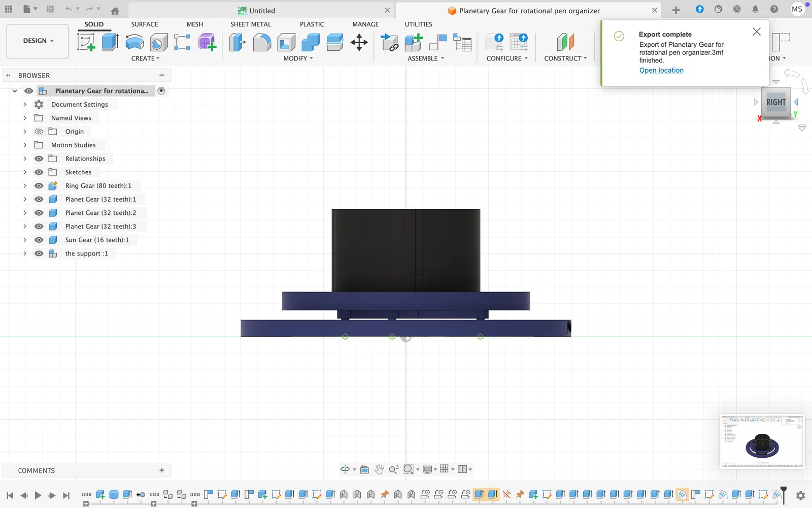The image size is (812, 508).
Task: Switch to the Untitled document tab
Action: click(261, 11)
